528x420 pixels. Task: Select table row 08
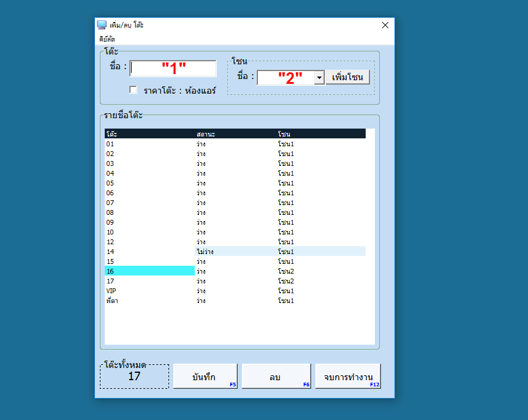tap(235, 212)
